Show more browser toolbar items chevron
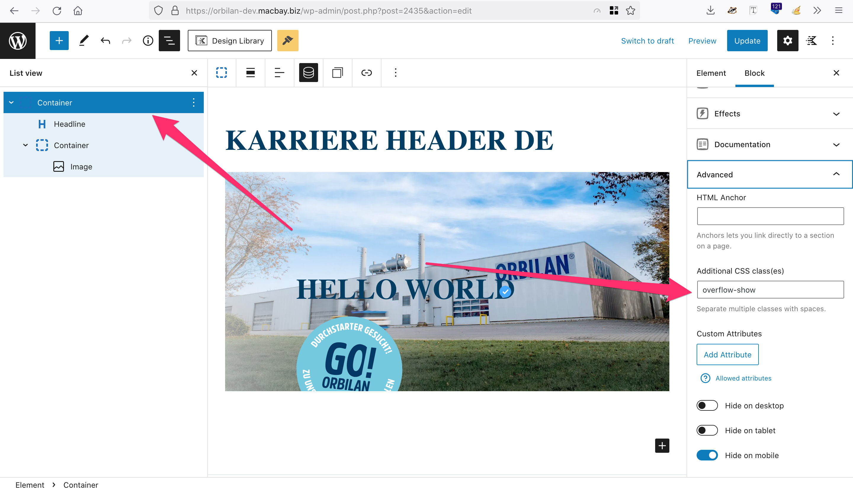 click(x=817, y=11)
